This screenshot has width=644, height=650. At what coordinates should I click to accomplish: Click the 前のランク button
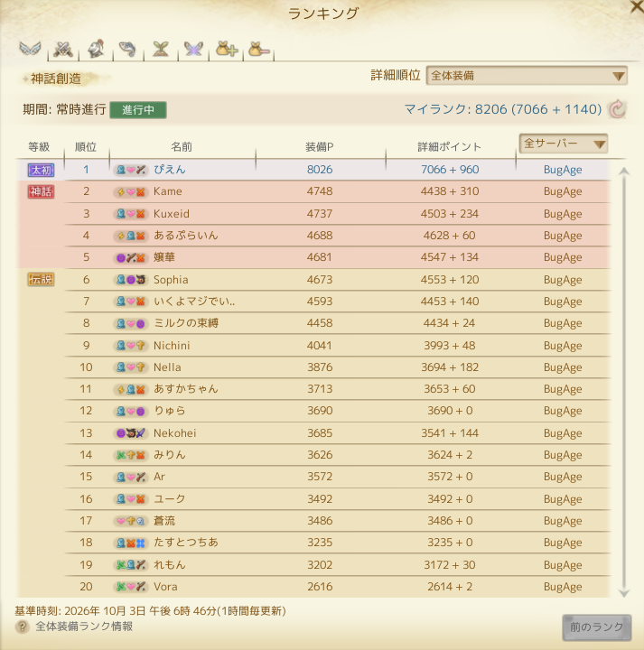[x=596, y=627]
